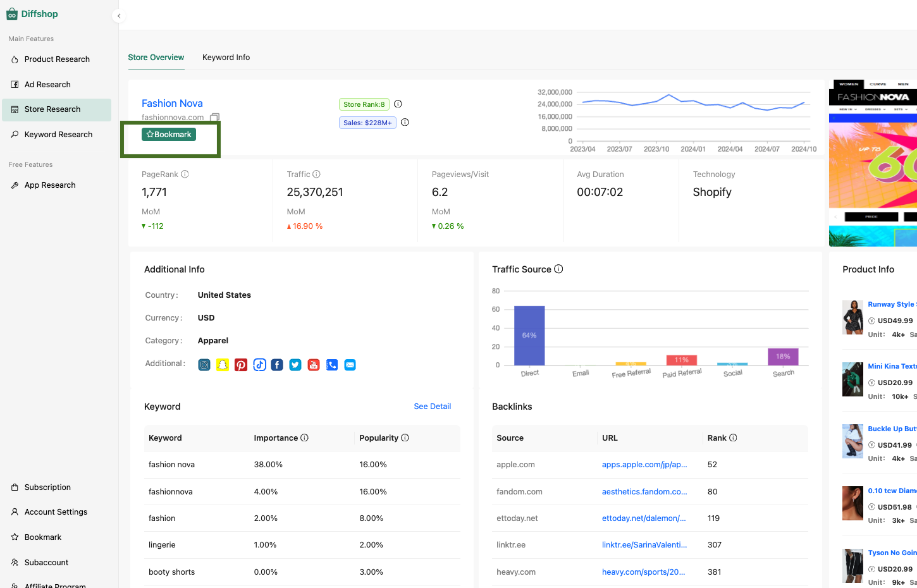The width and height of the screenshot is (917, 588).
Task: Open the Facebook social link icon
Action: (277, 365)
